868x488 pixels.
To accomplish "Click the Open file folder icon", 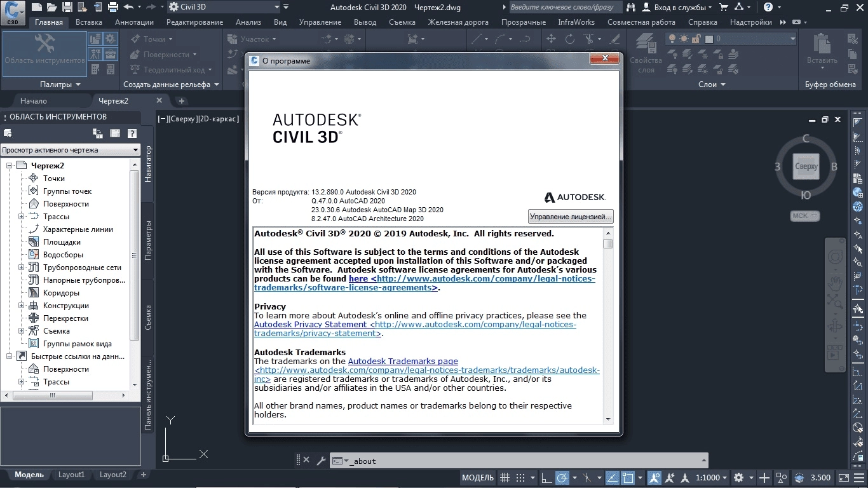I will [x=52, y=7].
